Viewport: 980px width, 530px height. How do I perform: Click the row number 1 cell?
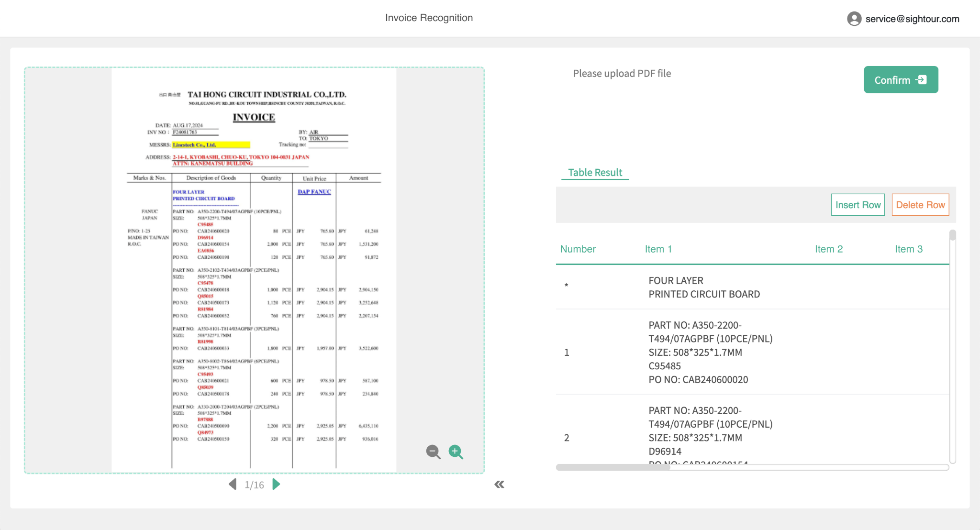(567, 353)
